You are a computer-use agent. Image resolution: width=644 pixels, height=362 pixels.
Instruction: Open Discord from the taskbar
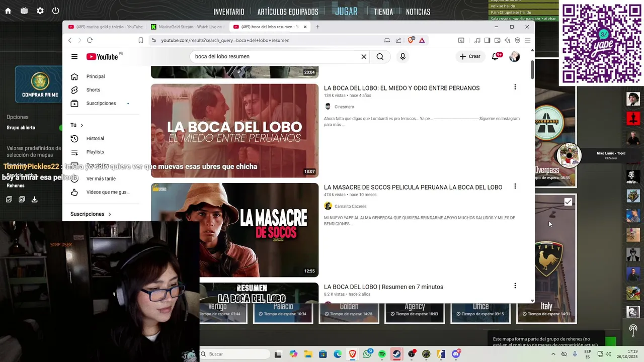pos(456,354)
